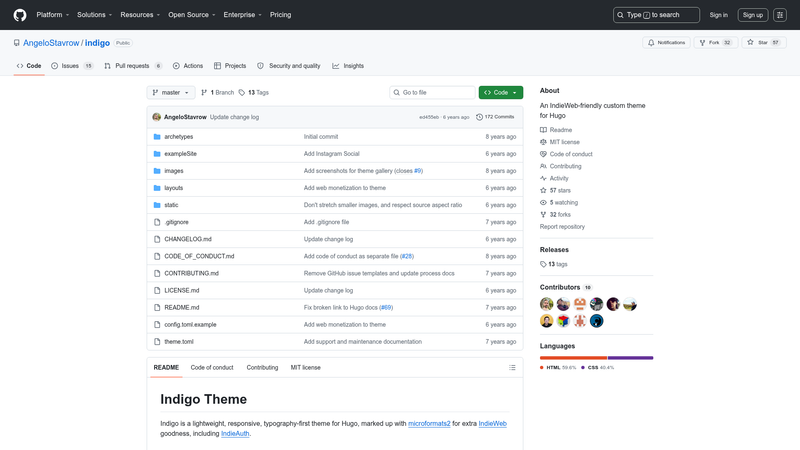Image resolution: width=800 pixels, height=450 pixels.
Task: Click the Sign up button
Action: coord(753,15)
